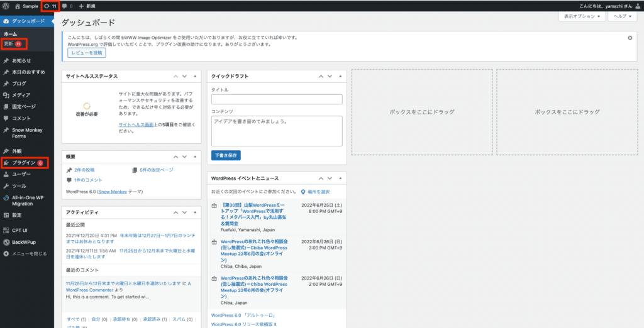Open 1件のコメント link

coord(88,180)
